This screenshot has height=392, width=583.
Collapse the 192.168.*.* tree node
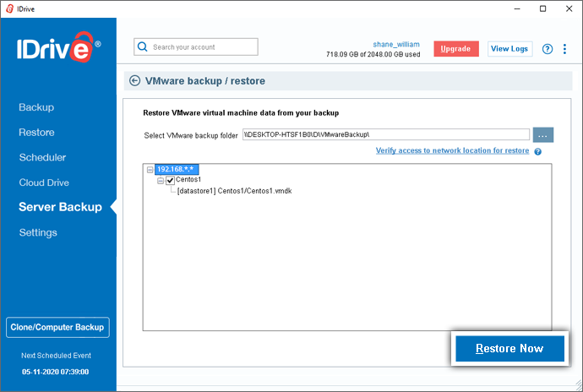tap(150, 170)
